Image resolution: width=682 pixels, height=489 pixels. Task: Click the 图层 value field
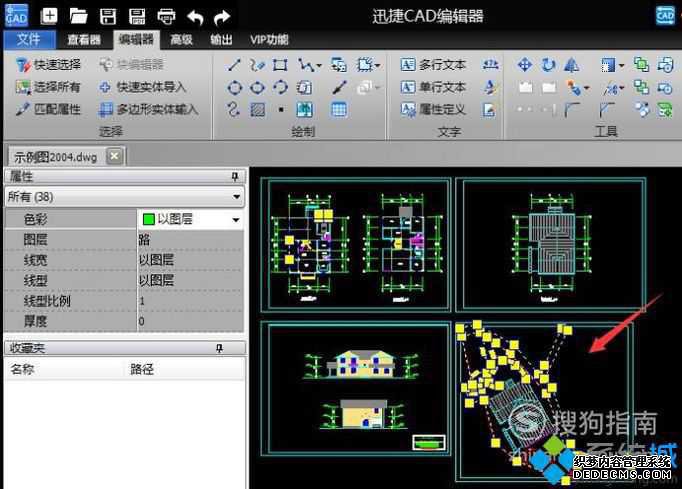(190, 239)
